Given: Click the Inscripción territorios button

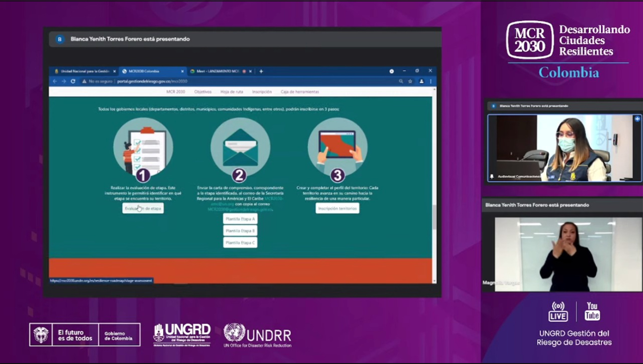Looking at the screenshot, I should (x=337, y=208).
